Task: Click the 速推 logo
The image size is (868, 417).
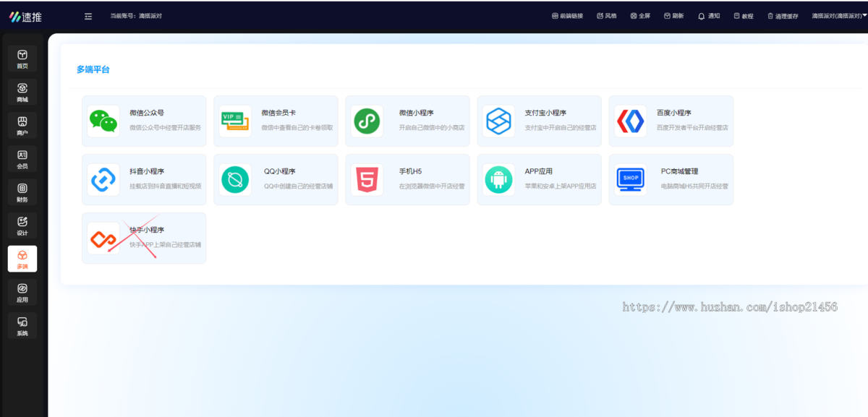Action: tap(26, 17)
